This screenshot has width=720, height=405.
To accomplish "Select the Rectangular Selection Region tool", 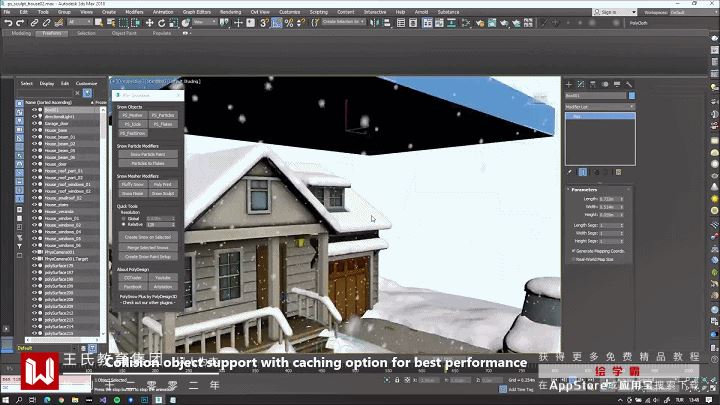I will [x=123, y=22].
